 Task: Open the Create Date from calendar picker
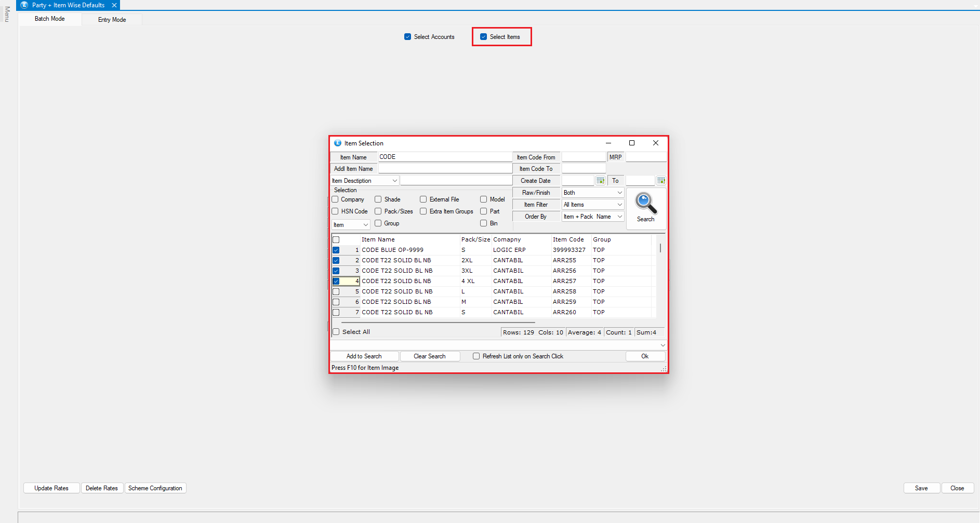click(600, 181)
